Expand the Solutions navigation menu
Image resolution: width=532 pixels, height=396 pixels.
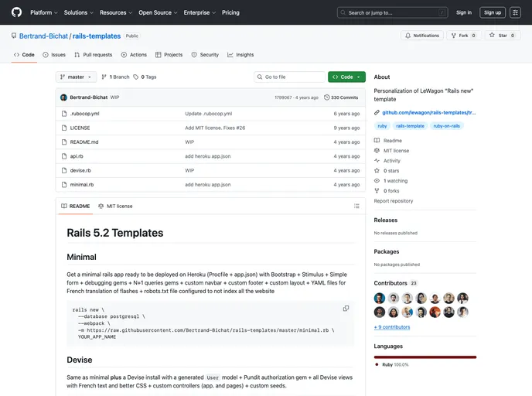[78, 12]
